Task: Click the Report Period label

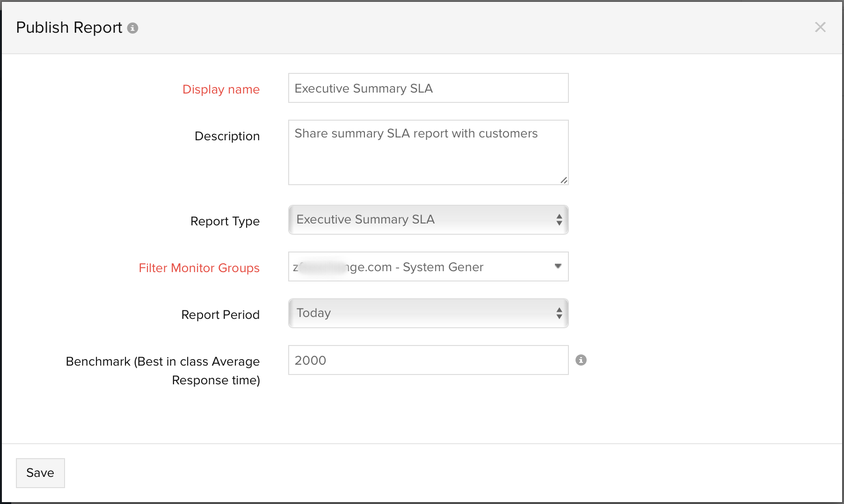Action: coord(220,315)
